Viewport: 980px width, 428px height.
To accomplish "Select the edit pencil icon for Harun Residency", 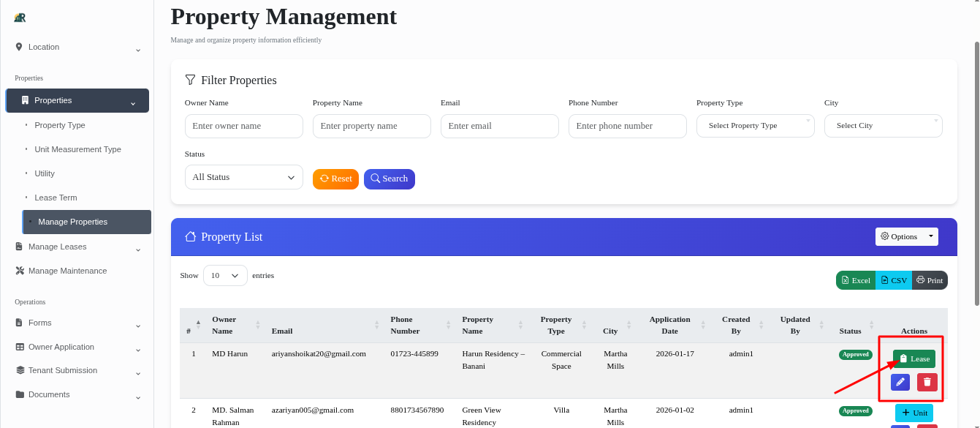I will pyautogui.click(x=900, y=381).
